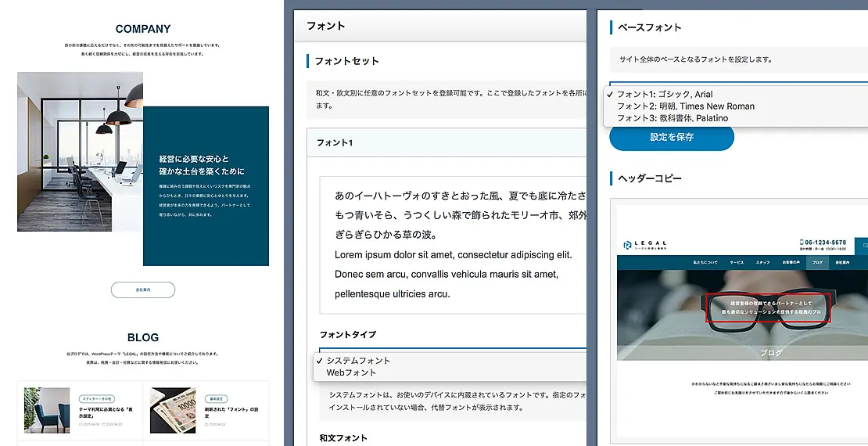Click ブログ in preview nav bar
The height and width of the screenshot is (446, 868).
(x=817, y=262)
